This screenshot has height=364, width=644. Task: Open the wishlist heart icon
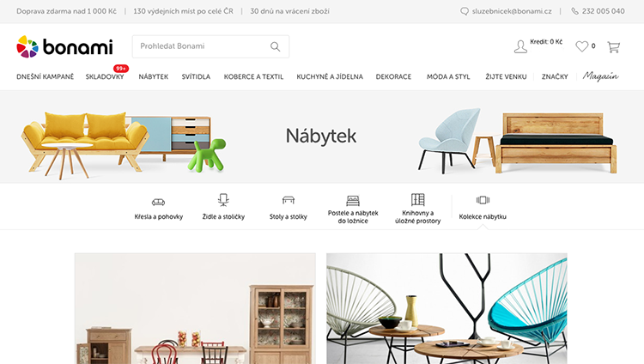coord(581,46)
